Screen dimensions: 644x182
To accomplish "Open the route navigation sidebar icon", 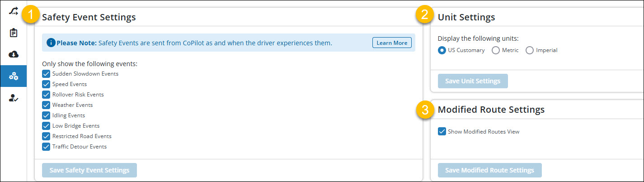I will 13,11.
